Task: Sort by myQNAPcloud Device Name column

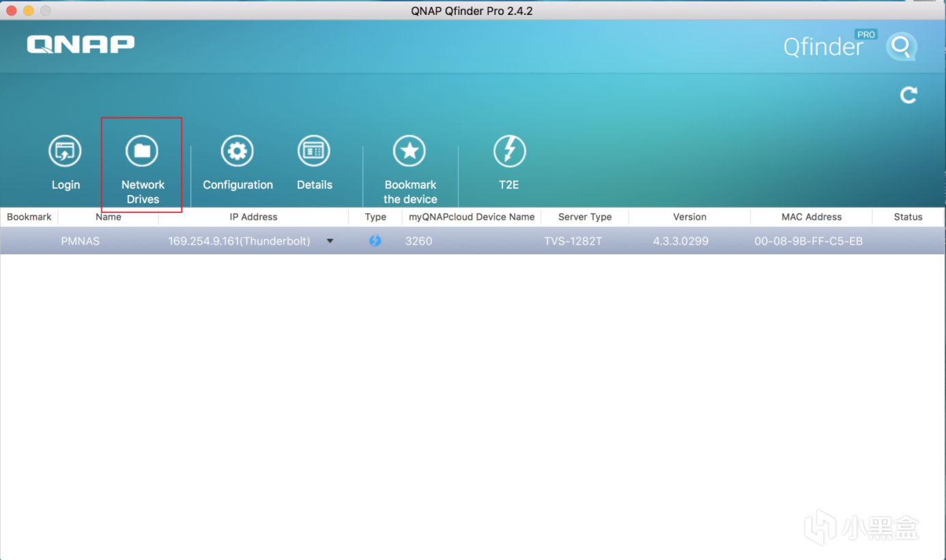Action: point(472,217)
